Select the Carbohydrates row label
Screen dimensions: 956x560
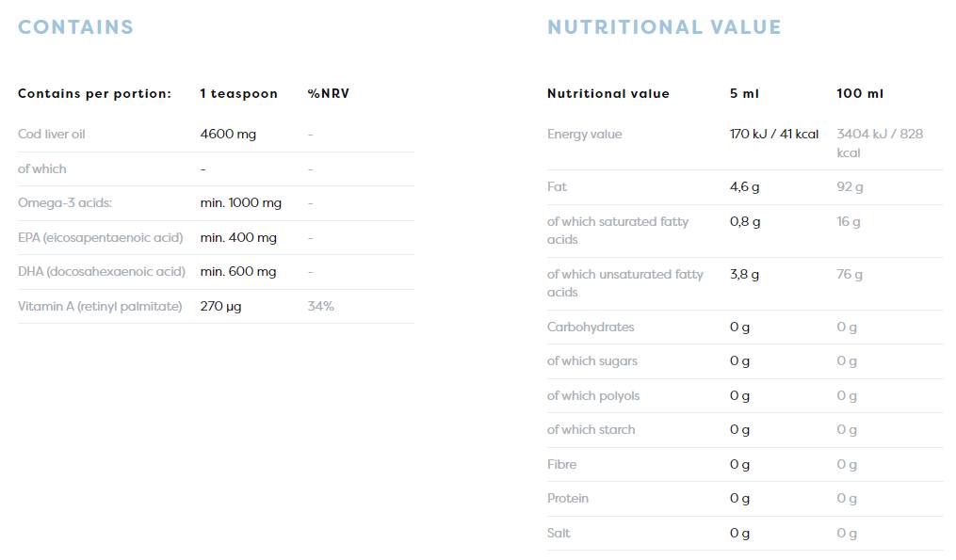coord(591,327)
